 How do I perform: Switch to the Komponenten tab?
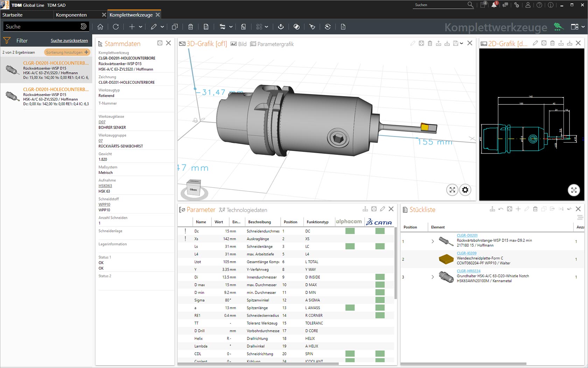point(71,15)
